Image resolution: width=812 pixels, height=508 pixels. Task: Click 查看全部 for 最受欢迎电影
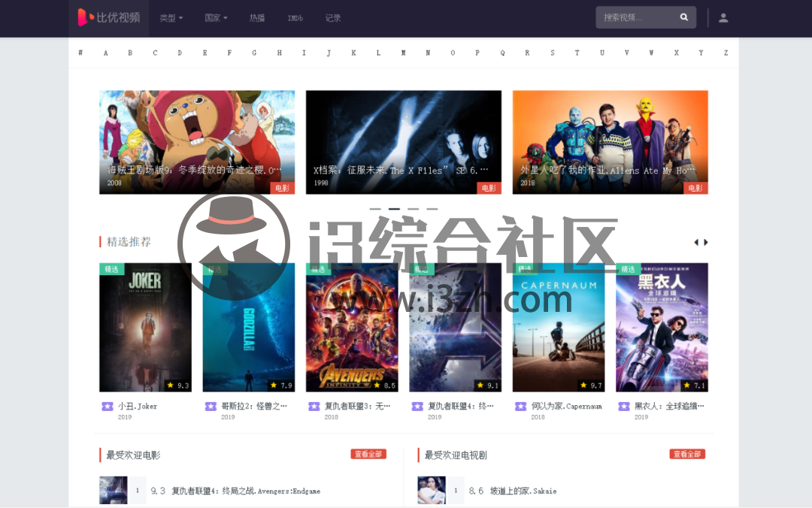tap(368, 454)
